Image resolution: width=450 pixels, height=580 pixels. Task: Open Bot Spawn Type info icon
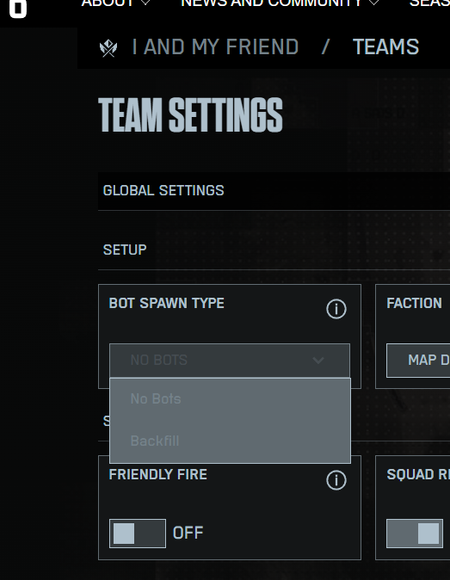336,309
